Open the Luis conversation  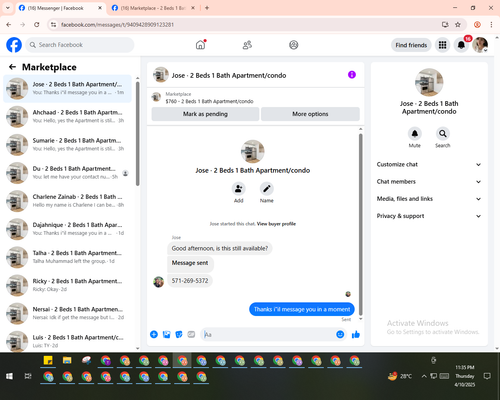(67, 341)
